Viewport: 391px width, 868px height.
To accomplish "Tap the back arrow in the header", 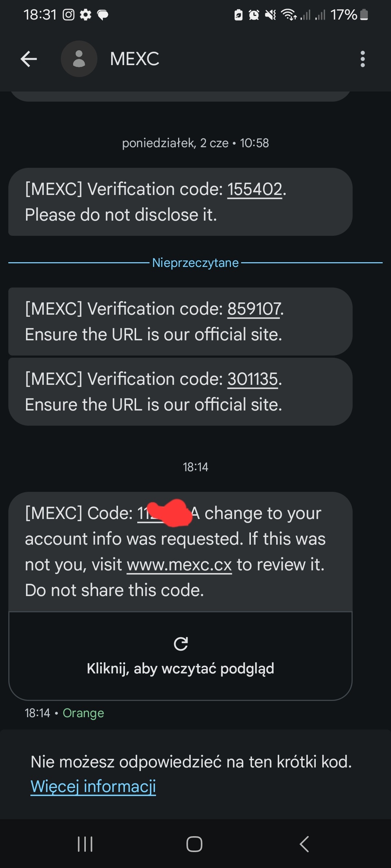I will [29, 59].
